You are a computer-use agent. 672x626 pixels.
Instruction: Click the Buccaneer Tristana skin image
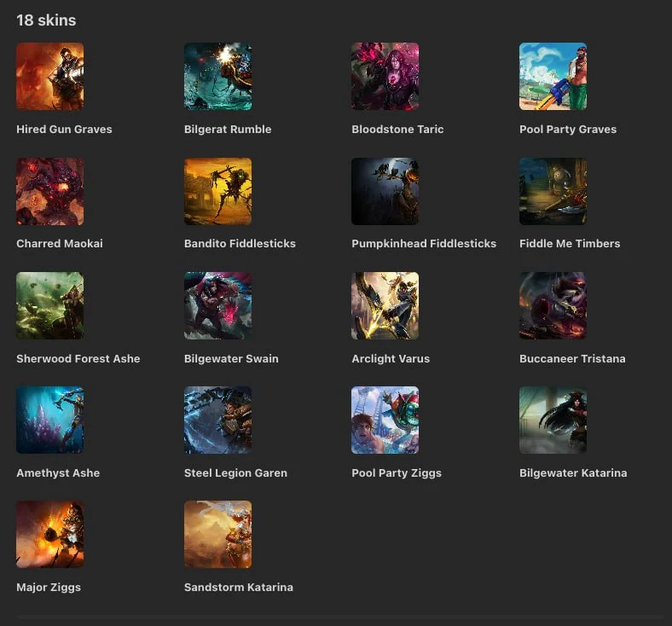click(553, 305)
